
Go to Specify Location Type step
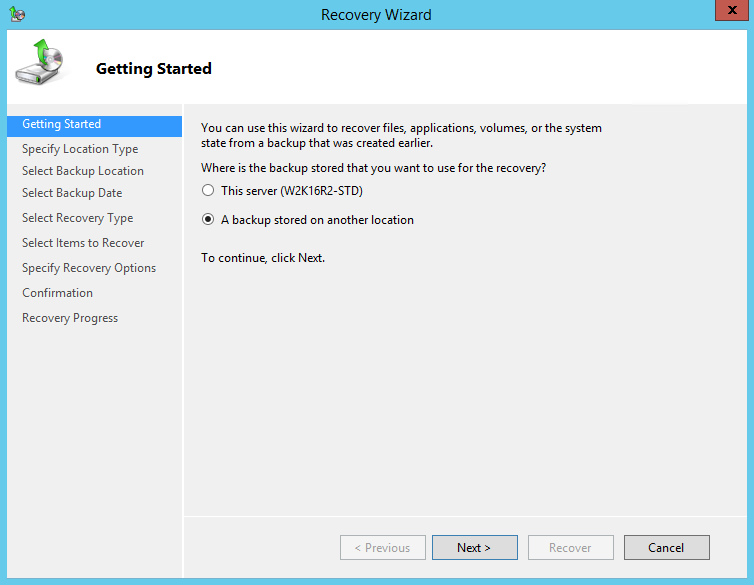click(x=80, y=149)
